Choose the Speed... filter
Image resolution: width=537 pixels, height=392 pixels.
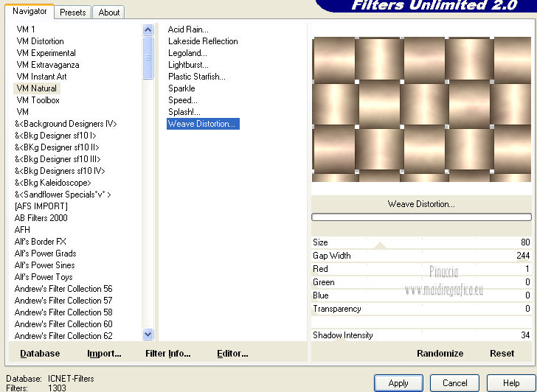(x=182, y=100)
